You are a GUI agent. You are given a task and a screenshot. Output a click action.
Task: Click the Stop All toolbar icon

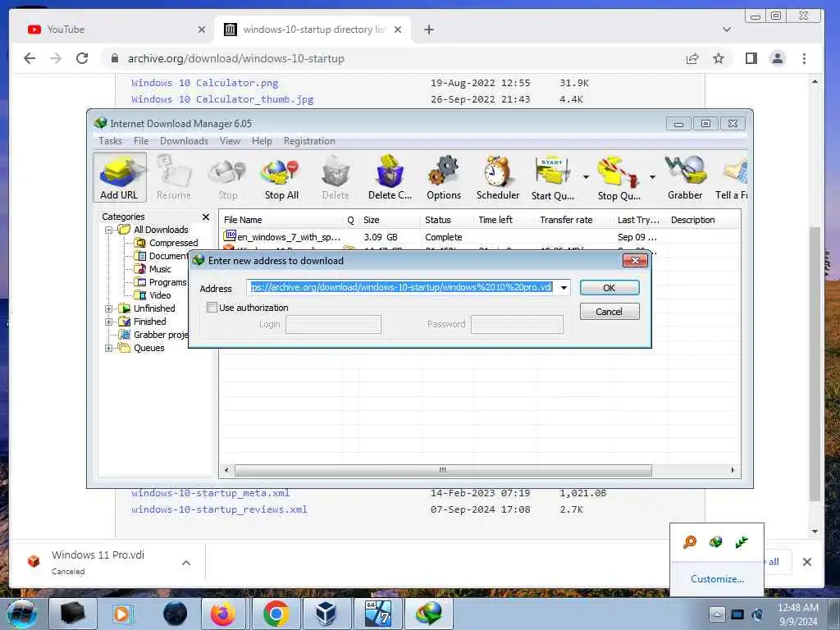tap(281, 177)
